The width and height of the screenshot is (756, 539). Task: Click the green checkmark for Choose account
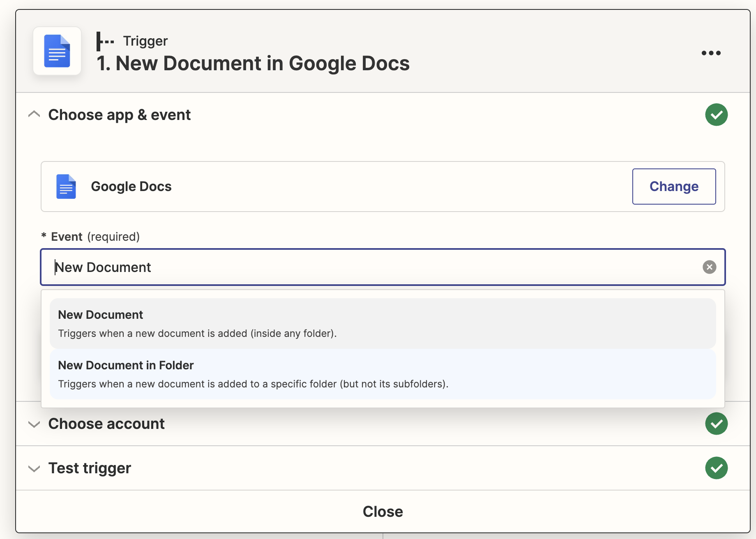pos(716,424)
